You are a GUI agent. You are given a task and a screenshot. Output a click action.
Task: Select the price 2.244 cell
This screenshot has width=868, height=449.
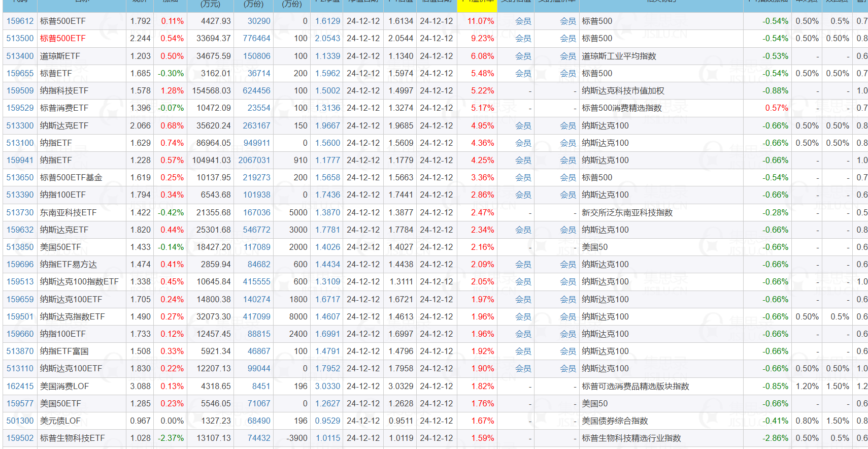coord(141,38)
